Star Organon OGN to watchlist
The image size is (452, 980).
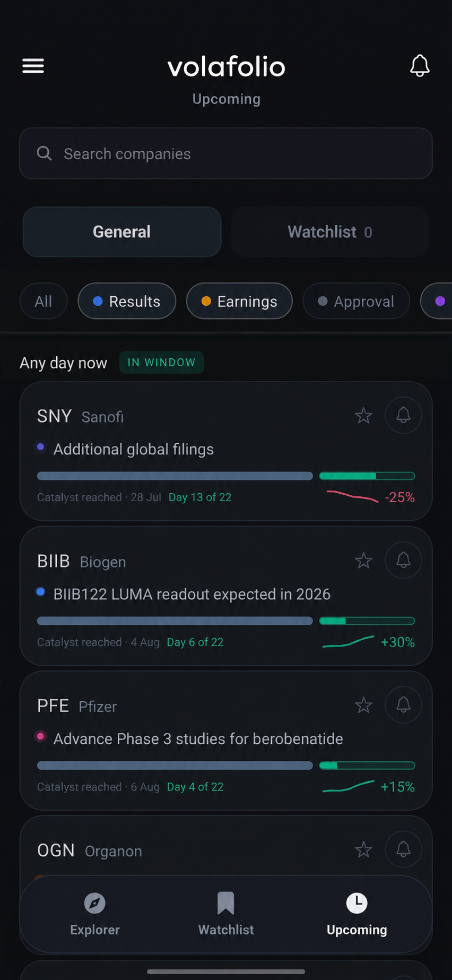click(363, 850)
